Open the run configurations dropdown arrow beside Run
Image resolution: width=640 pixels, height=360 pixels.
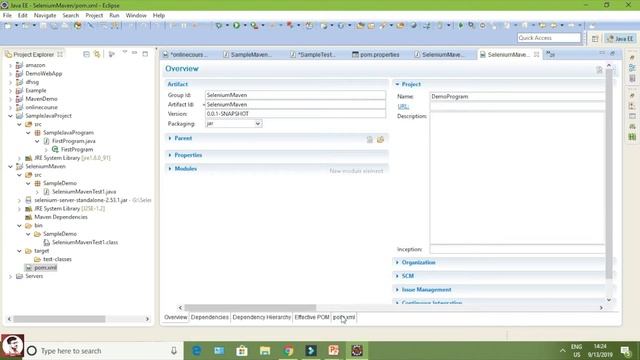245,25
